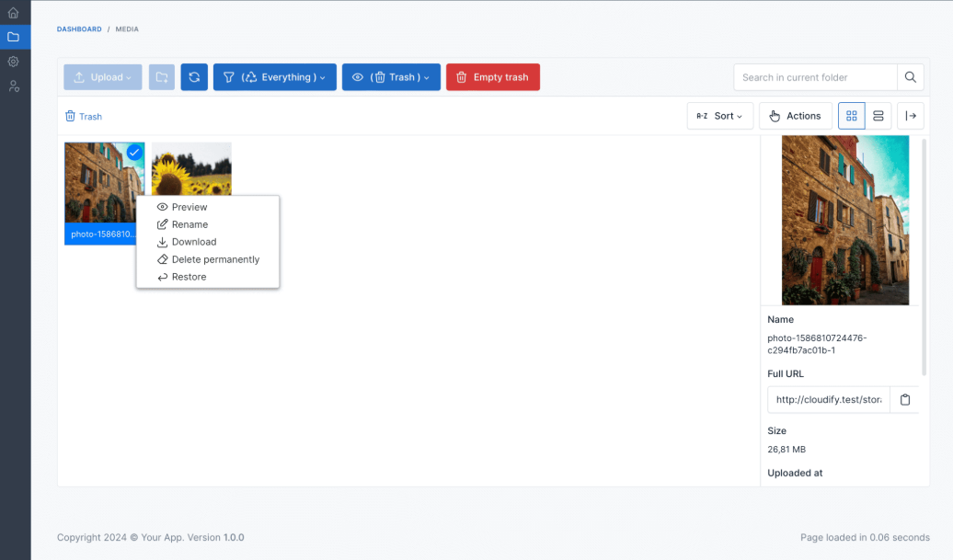Click the 26,81 MB size value

(x=787, y=450)
